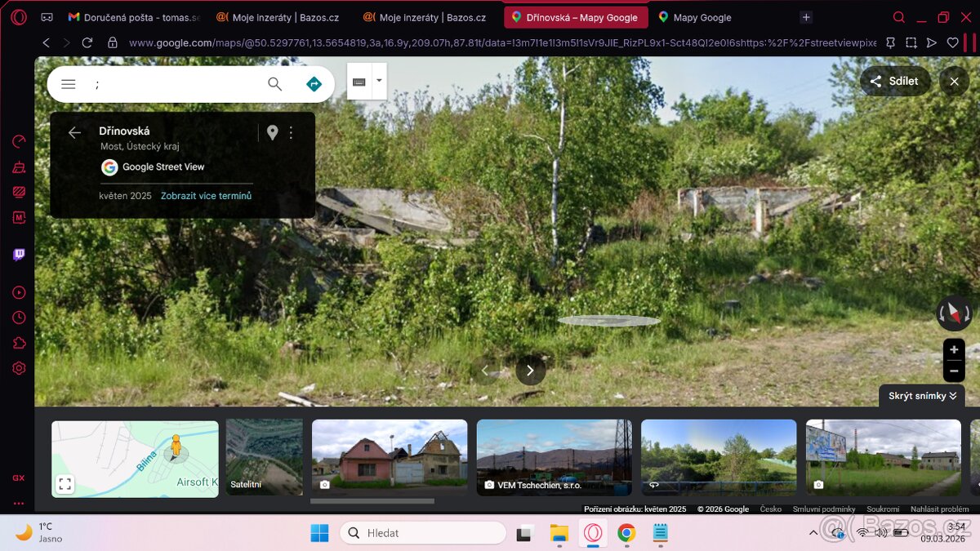This screenshot has height=551, width=980.
Task: Open Google Chrome from taskbar
Action: pyautogui.click(x=626, y=533)
